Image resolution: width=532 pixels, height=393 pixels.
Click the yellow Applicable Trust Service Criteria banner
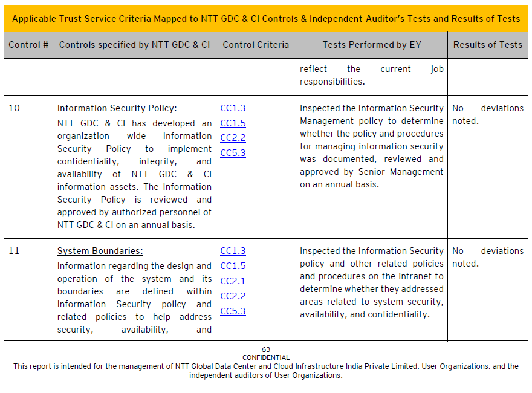click(266, 19)
